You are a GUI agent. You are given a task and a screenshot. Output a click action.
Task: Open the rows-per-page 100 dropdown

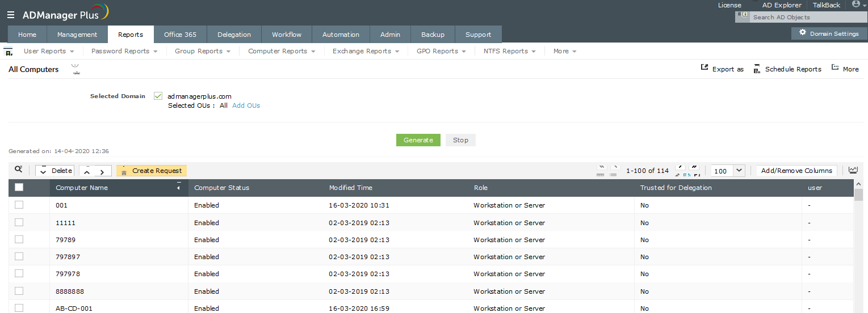(x=728, y=171)
